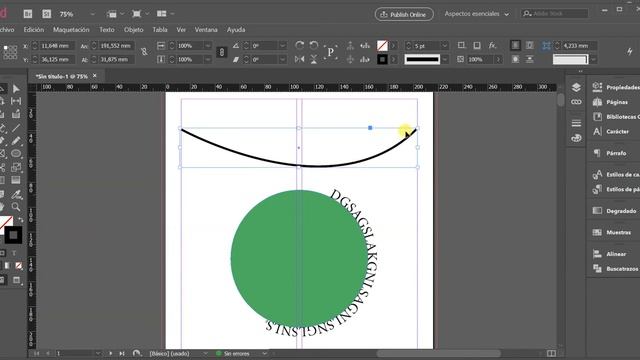640x360 pixels.
Task: Open page number dropdown in status bar
Action: pos(98,353)
